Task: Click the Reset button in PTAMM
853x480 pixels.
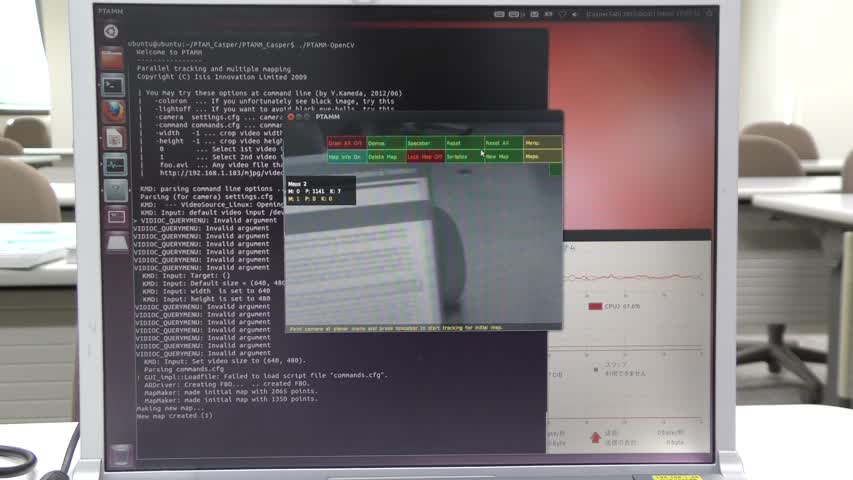Action: [465, 143]
